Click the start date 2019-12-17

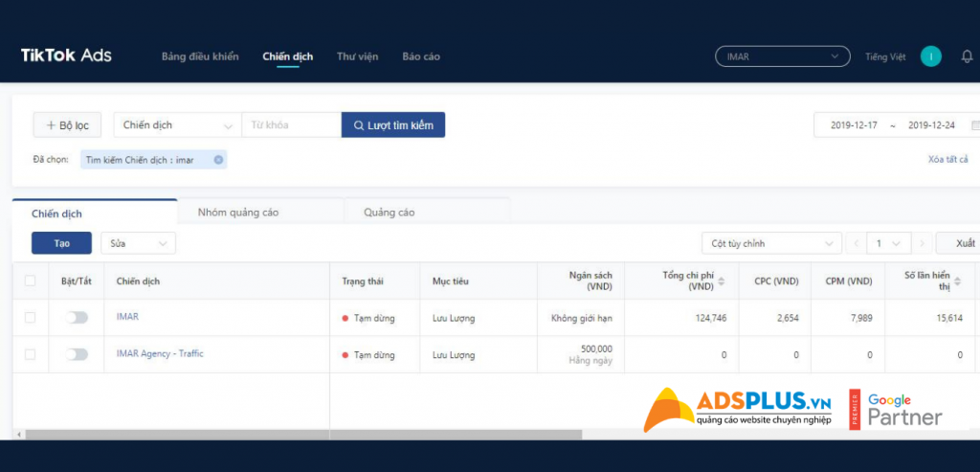854,125
